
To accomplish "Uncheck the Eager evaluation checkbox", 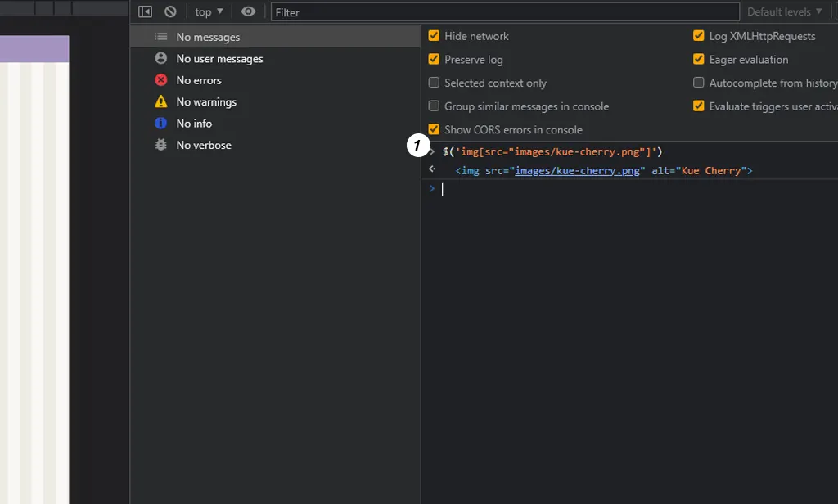I will click(699, 60).
